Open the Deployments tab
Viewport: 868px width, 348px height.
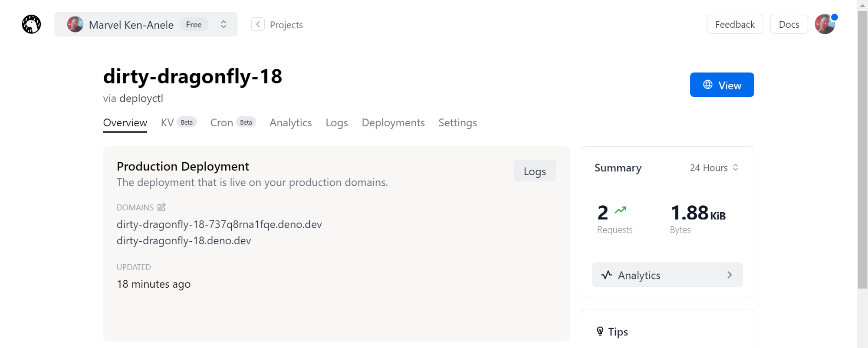[393, 123]
